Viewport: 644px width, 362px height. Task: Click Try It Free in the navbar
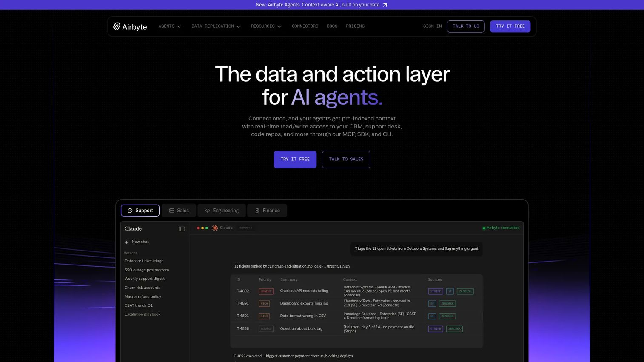coord(510,26)
